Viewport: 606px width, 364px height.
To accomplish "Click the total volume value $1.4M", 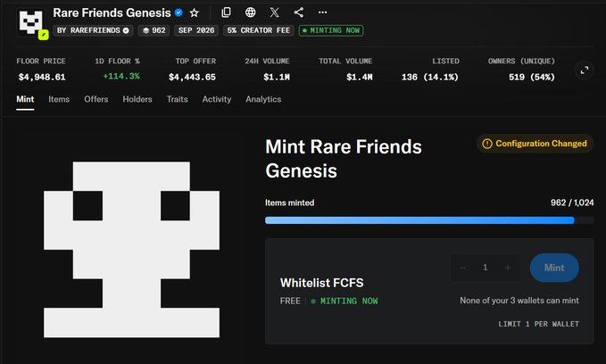I will [x=360, y=78].
